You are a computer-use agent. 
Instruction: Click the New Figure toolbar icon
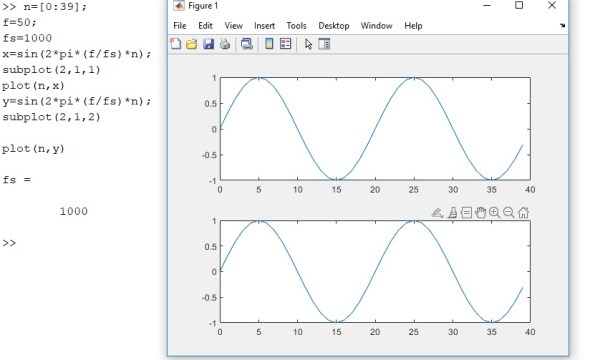click(175, 44)
